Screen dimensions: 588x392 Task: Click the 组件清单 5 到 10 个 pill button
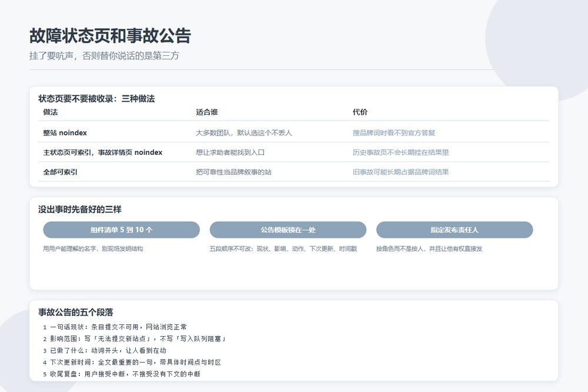point(121,230)
